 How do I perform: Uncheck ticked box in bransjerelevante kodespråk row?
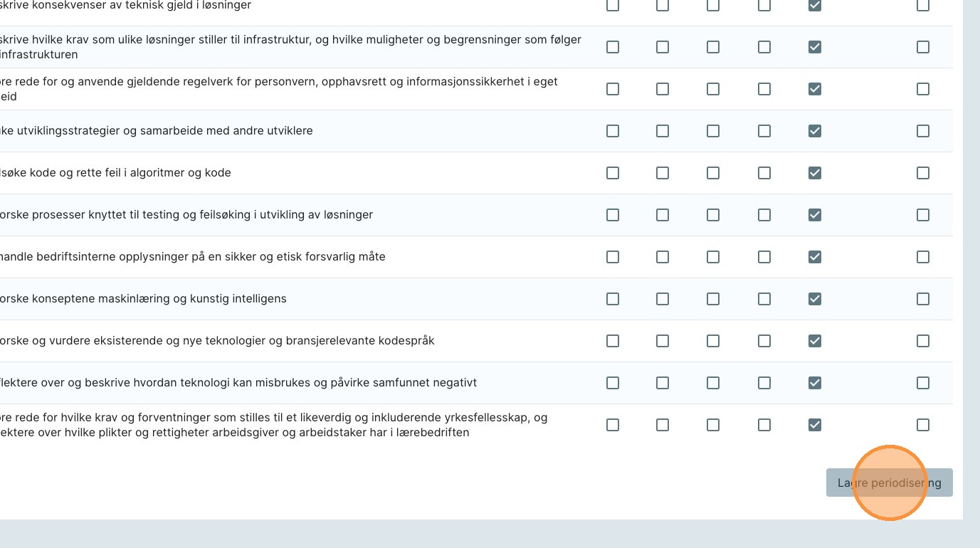coord(815,341)
